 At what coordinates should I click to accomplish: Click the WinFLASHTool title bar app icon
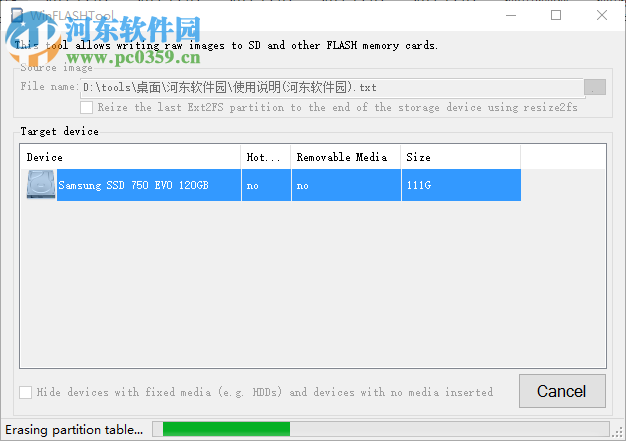click(17, 15)
